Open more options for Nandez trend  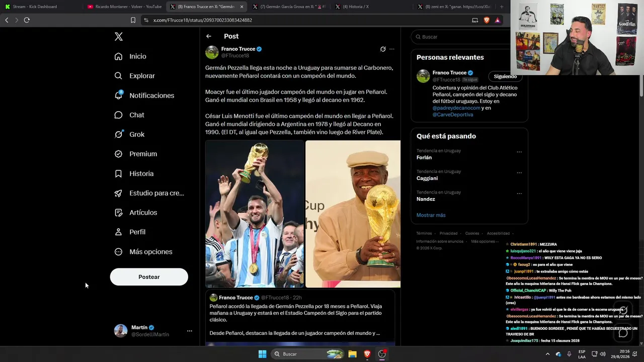(x=519, y=194)
